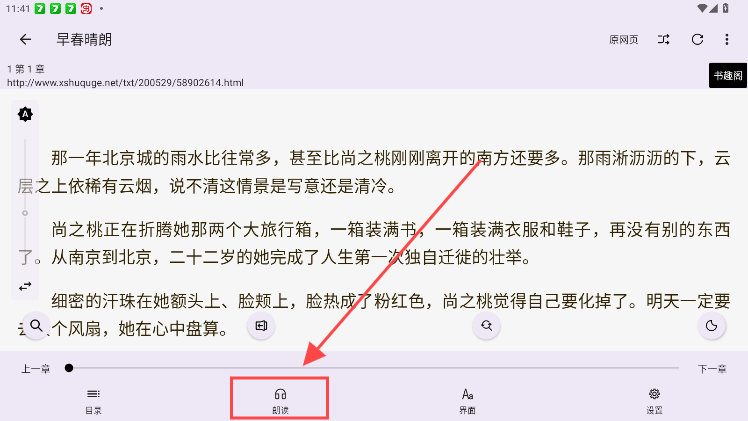Screen dimensions: 748x421
Task: Open the change source icon in toolbar
Action: (x=663, y=39)
